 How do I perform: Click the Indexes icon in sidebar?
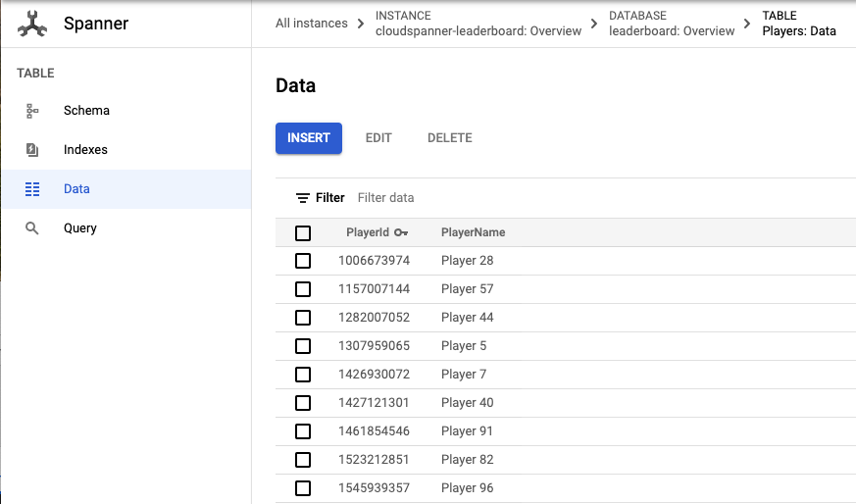tap(32, 150)
